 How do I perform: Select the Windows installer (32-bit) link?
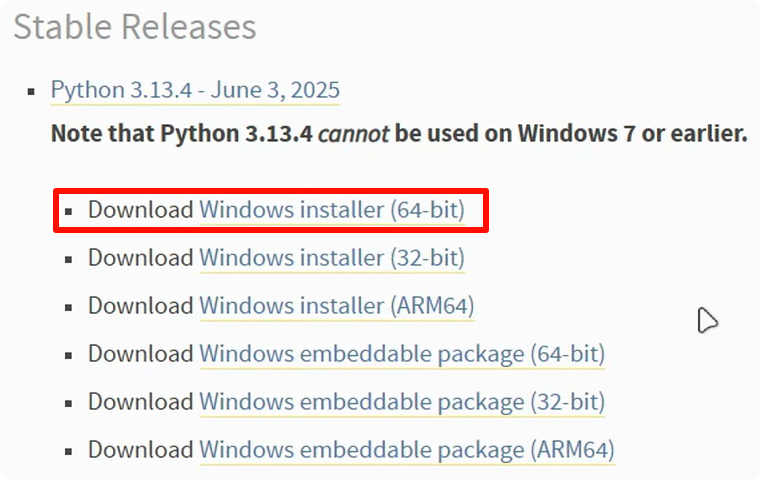point(331,258)
